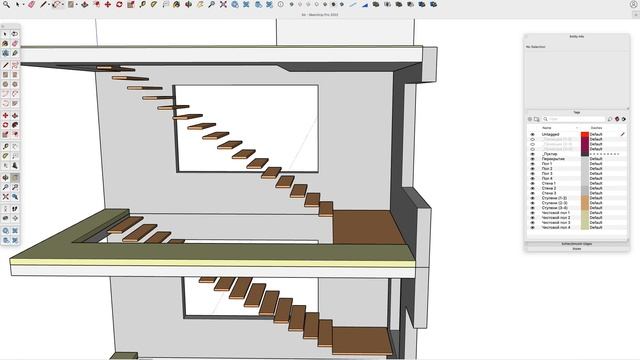Image resolution: width=640 pixels, height=360 pixels.
Task: Choose the red Move tool in top toolbar
Action: click(108, 4)
